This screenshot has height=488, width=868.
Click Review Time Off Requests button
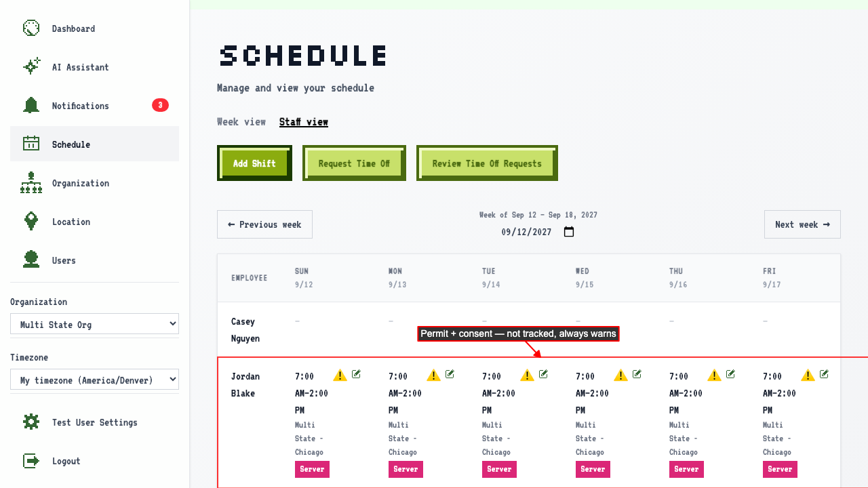[487, 163]
